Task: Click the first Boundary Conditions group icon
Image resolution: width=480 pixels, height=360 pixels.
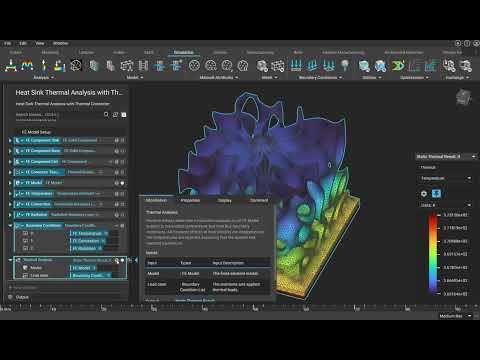Action: coord(296,65)
